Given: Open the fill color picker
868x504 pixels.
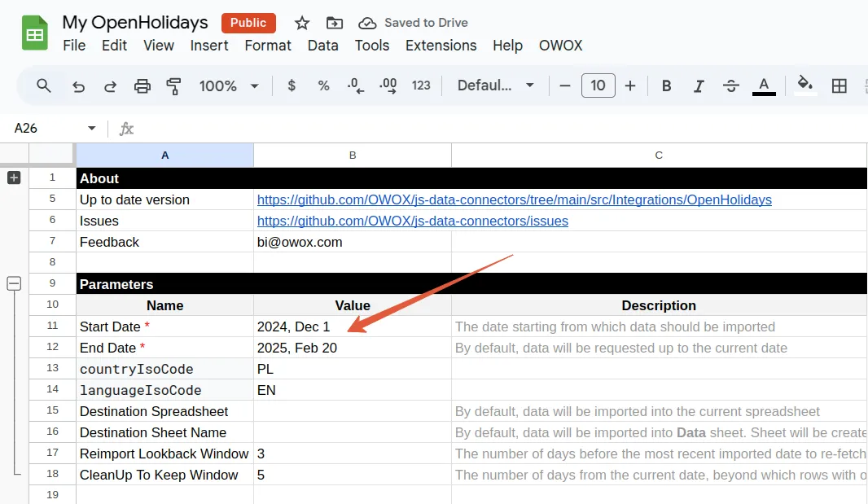Looking at the screenshot, I should 804,85.
